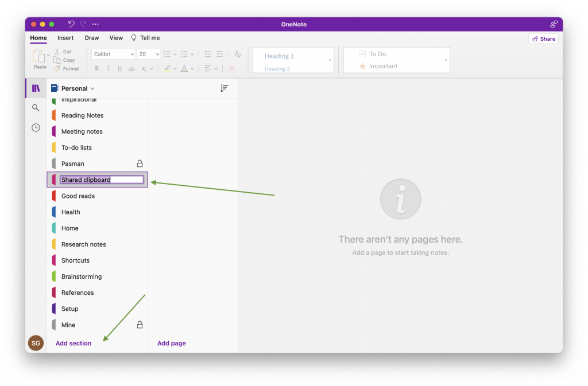
Task: Open recent notes with the clock icon
Action: [36, 128]
